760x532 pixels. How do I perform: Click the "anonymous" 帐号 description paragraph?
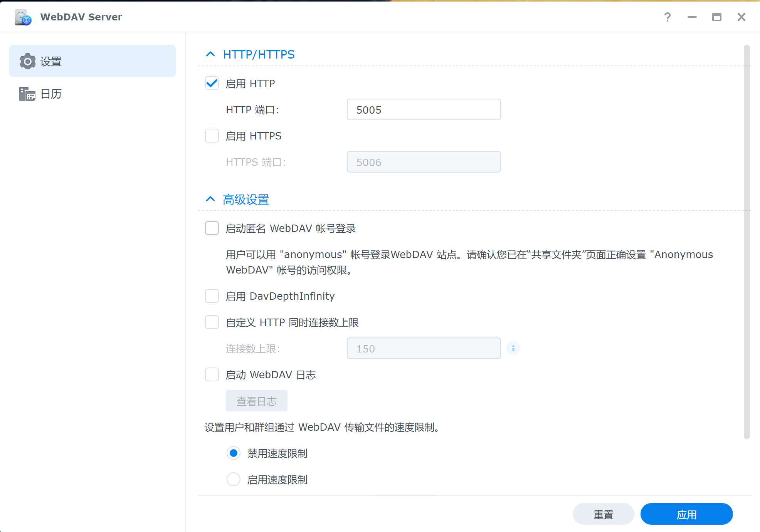pyautogui.click(x=469, y=262)
